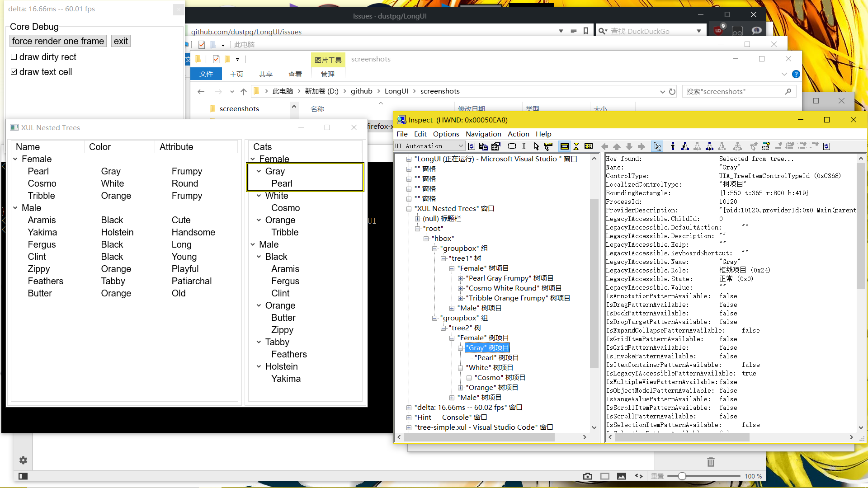This screenshot has width=868, height=488.
Task: Click the Refresh icon in Inspect toolbar
Action: [x=472, y=146]
